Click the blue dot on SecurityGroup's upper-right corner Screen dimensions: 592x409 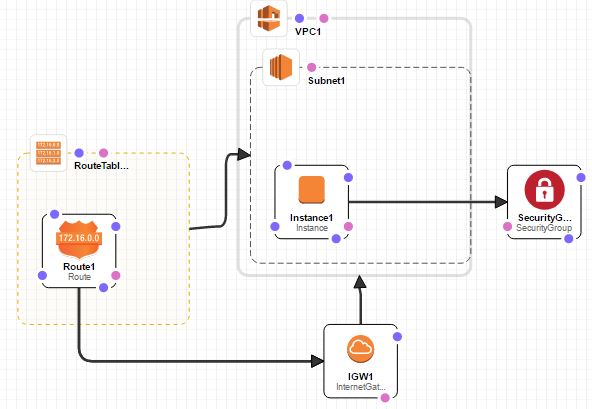pyautogui.click(x=581, y=177)
